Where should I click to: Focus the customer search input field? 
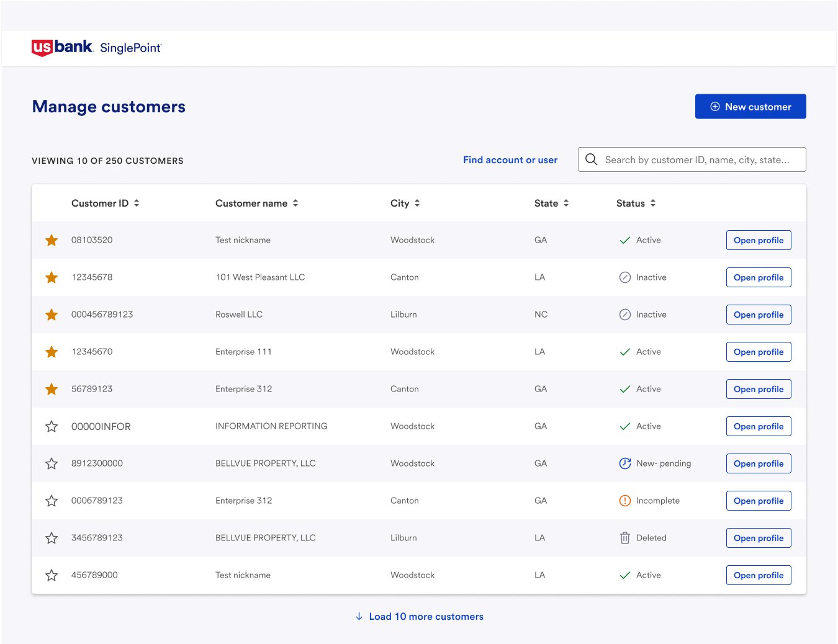[x=692, y=159]
